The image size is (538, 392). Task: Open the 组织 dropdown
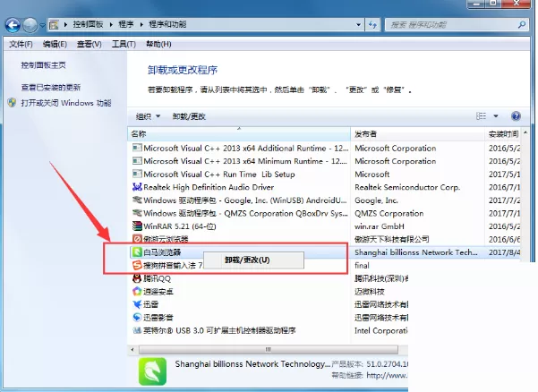tap(148, 116)
